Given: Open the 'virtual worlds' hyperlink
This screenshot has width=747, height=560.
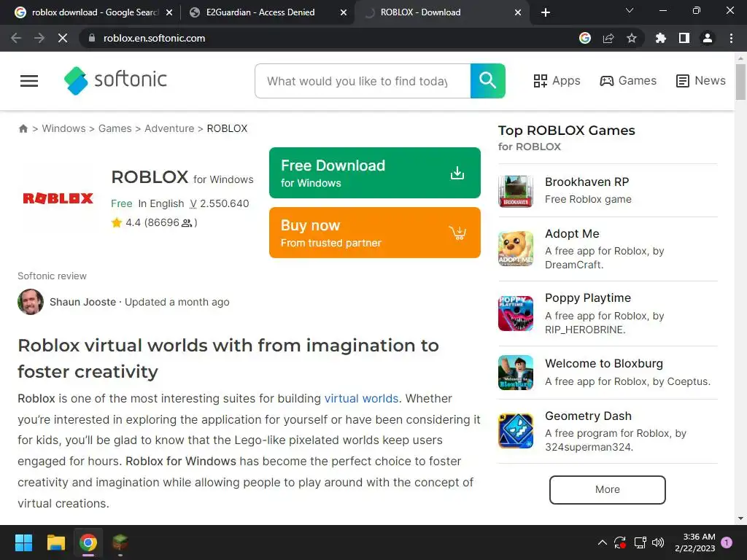Looking at the screenshot, I should pyautogui.click(x=361, y=399).
